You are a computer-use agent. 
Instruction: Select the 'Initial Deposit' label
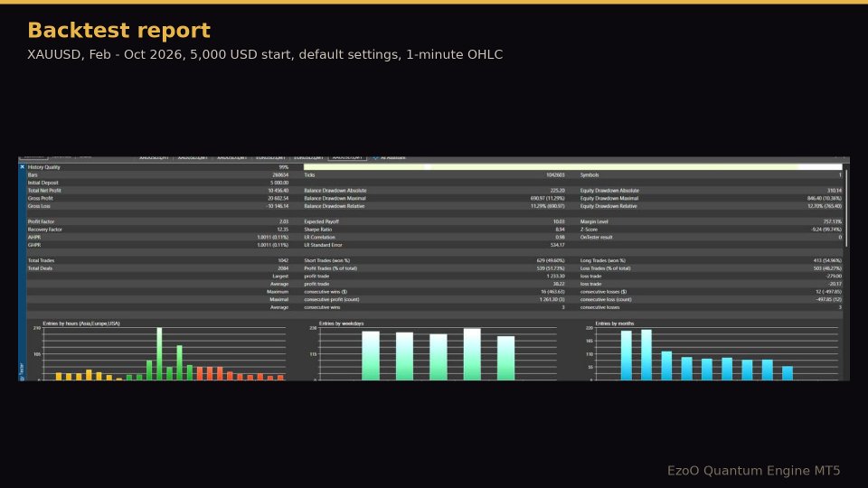[42, 183]
